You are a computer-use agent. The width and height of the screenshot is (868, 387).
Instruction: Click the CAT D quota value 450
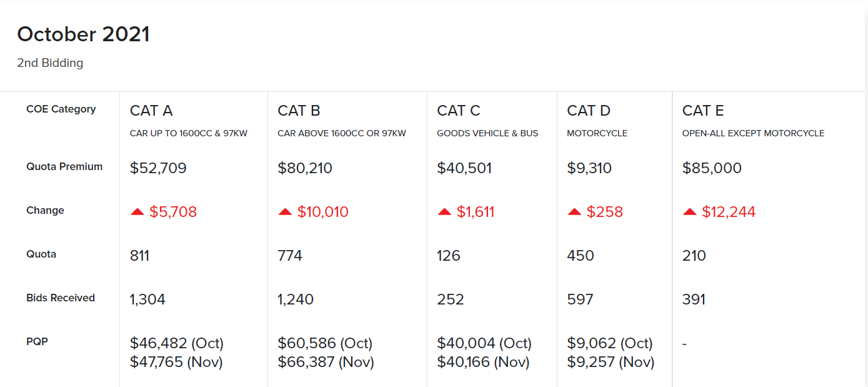point(581,256)
